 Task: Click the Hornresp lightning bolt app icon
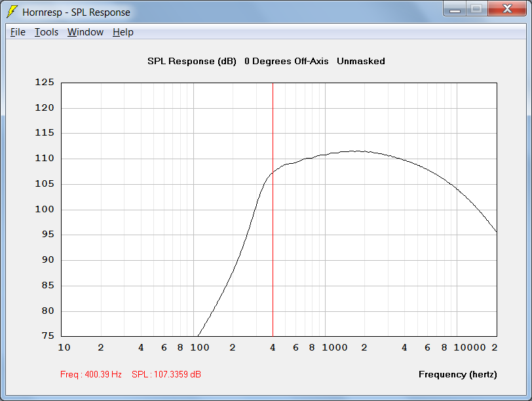point(12,12)
